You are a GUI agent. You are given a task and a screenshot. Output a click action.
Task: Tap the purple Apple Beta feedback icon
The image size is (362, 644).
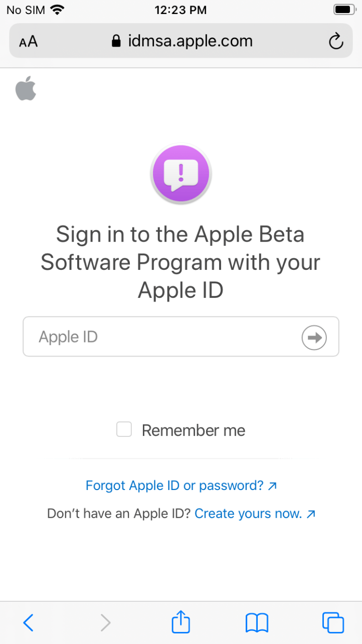click(x=180, y=173)
